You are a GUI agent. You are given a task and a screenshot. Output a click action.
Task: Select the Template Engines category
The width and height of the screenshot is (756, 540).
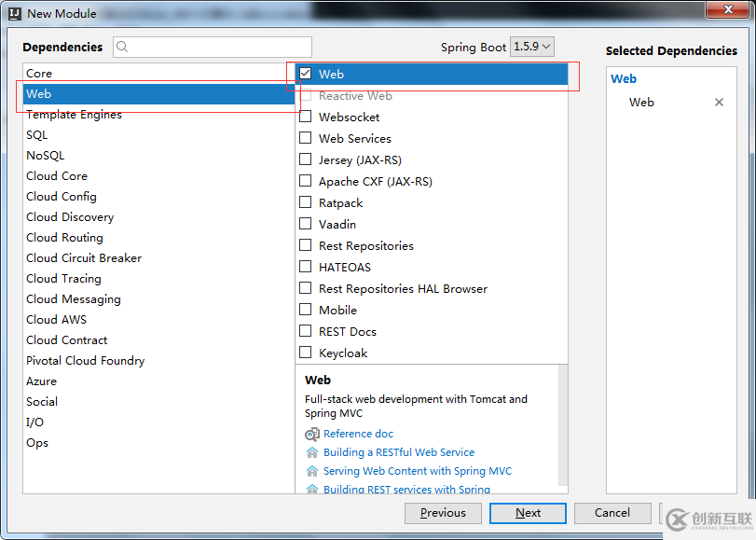[74, 115]
